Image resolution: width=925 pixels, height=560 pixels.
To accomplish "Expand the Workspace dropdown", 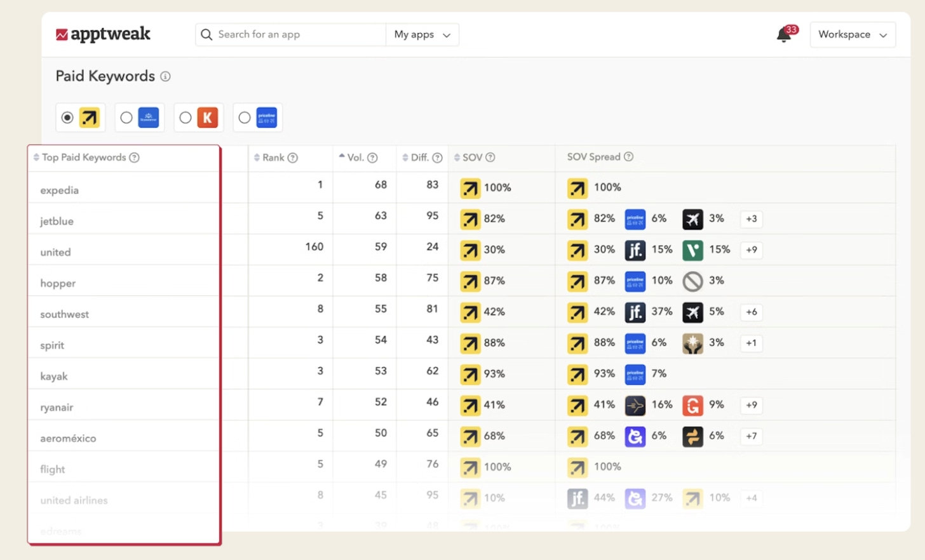I will point(853,34).
